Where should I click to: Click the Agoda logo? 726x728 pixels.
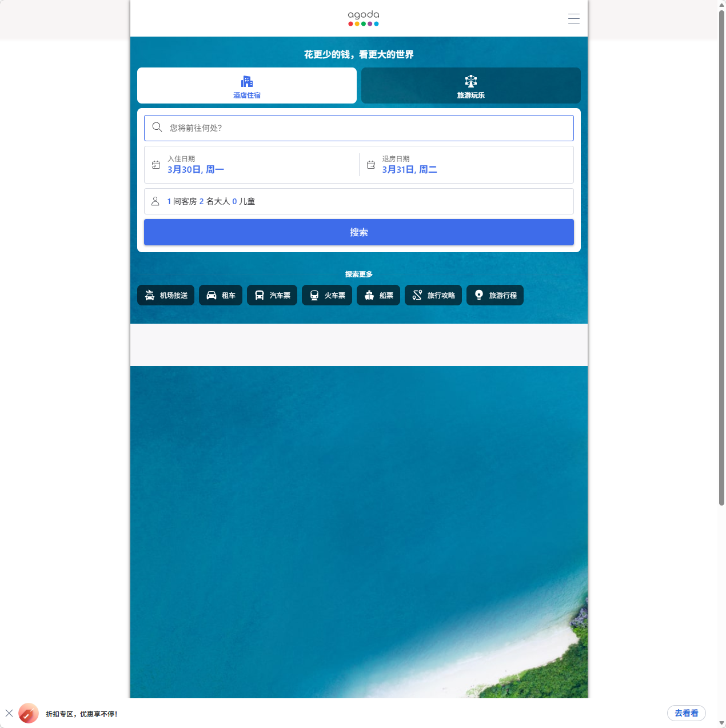(x=363, y=18)
